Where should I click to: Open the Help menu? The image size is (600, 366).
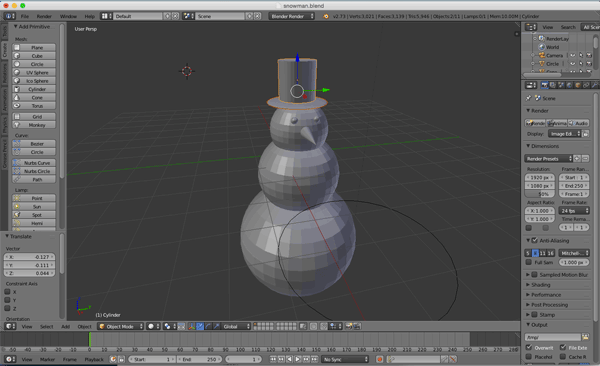[x=90, y=16]
